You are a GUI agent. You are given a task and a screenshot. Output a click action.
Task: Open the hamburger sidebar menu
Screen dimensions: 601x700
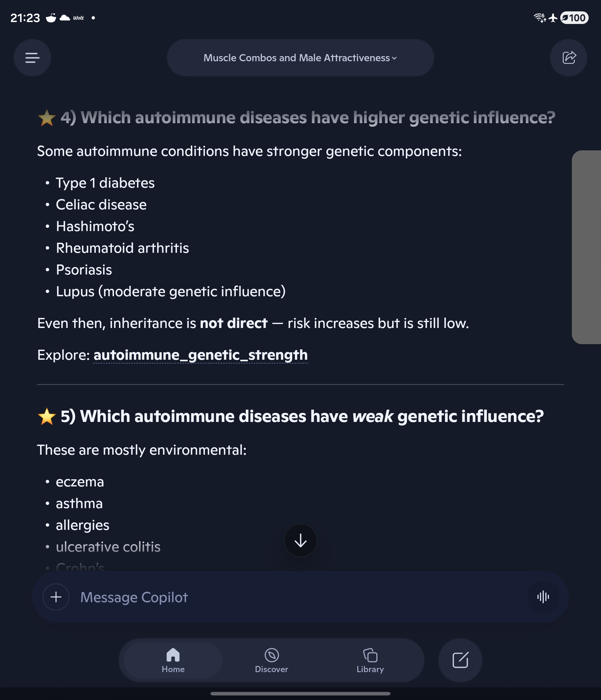[32, 58]
